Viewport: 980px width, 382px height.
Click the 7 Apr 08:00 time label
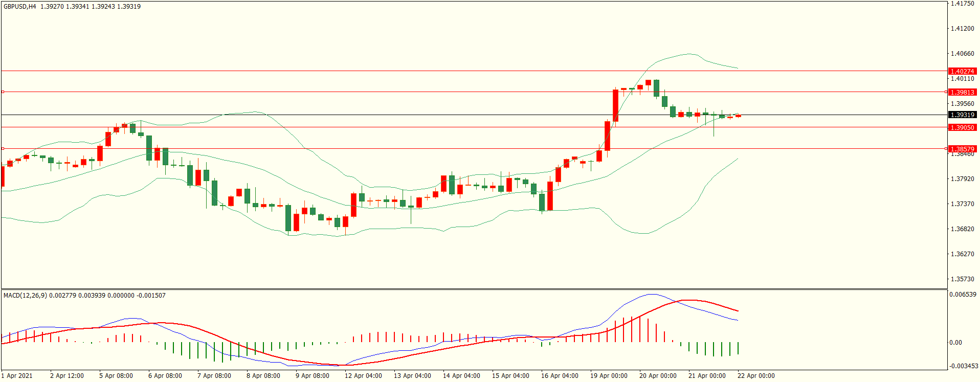click(214, 376)
